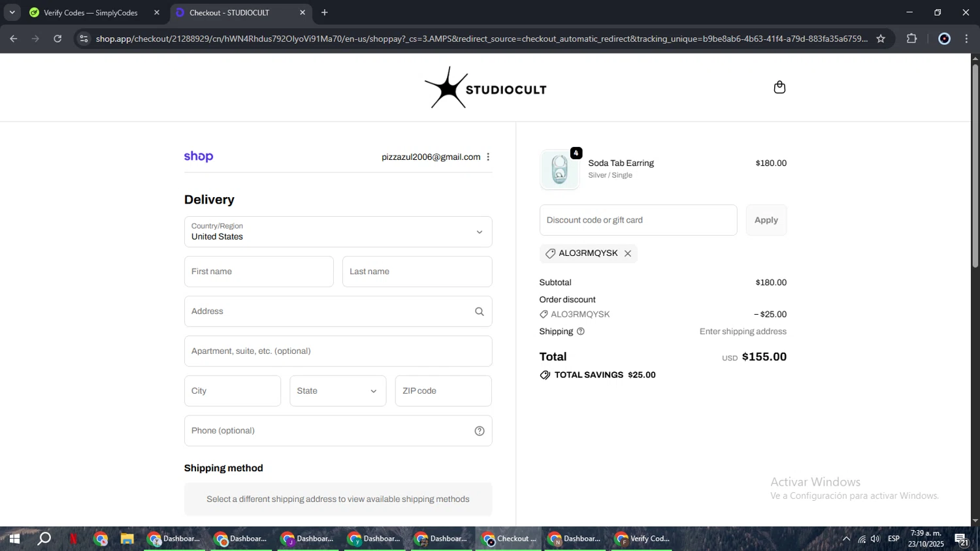The height and width of the screenshot is (551, 980).
Task: Open Windows taskbar search
Action: [x=44, y=539]
